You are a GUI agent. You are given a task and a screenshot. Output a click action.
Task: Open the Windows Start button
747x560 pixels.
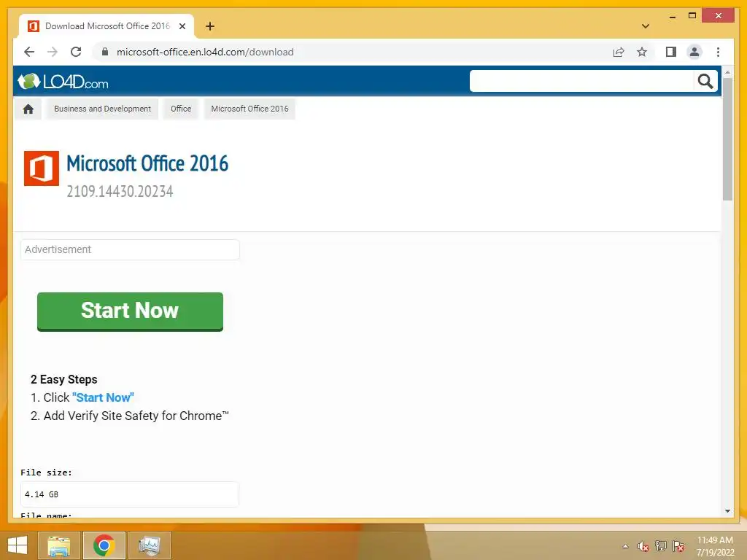pos(18,545)
